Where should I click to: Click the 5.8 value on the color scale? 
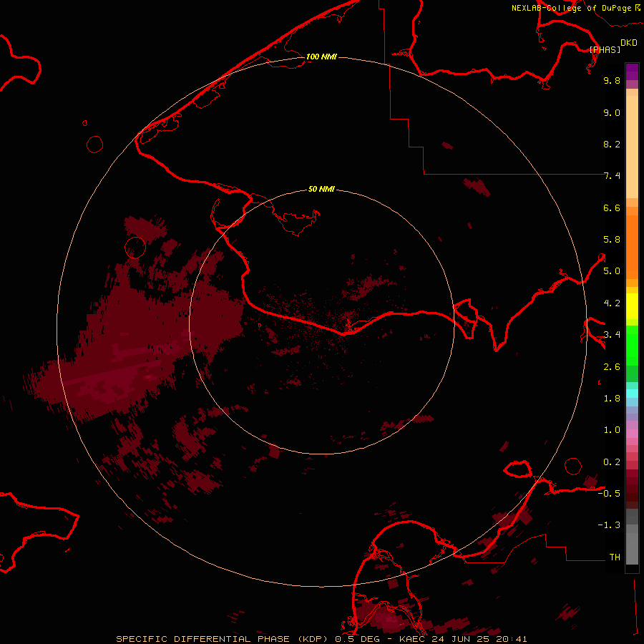pyautogui.click(x=612, y=240)
